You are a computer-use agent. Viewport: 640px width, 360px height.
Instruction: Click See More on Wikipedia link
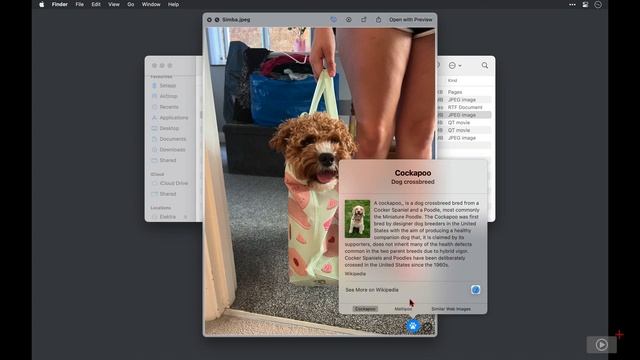[372, 290]
